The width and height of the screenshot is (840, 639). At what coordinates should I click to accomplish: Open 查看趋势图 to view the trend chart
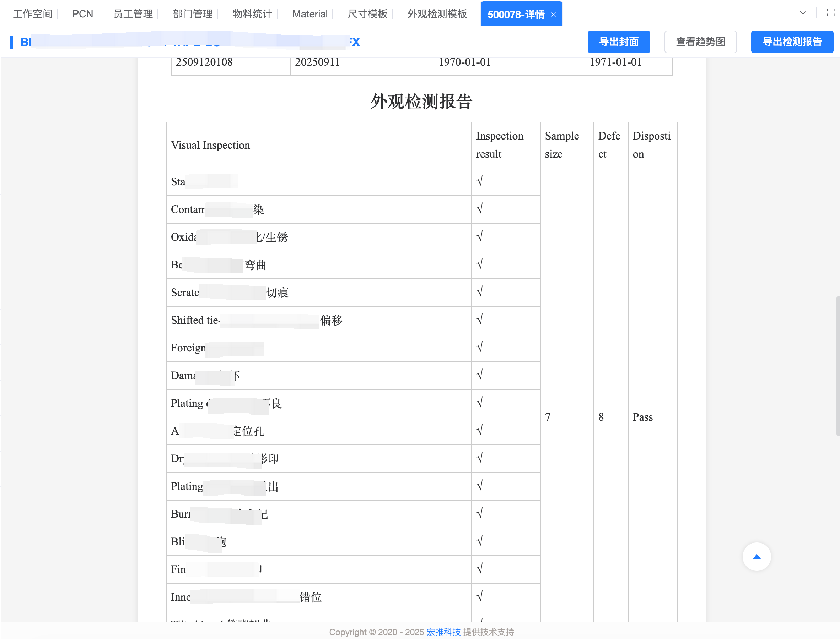(700, 42)
